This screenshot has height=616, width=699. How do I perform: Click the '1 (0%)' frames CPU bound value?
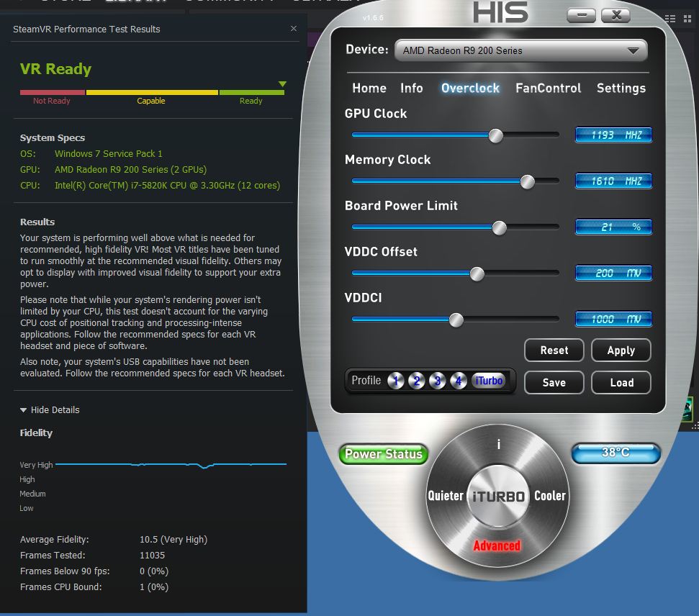tap(154, 587)
